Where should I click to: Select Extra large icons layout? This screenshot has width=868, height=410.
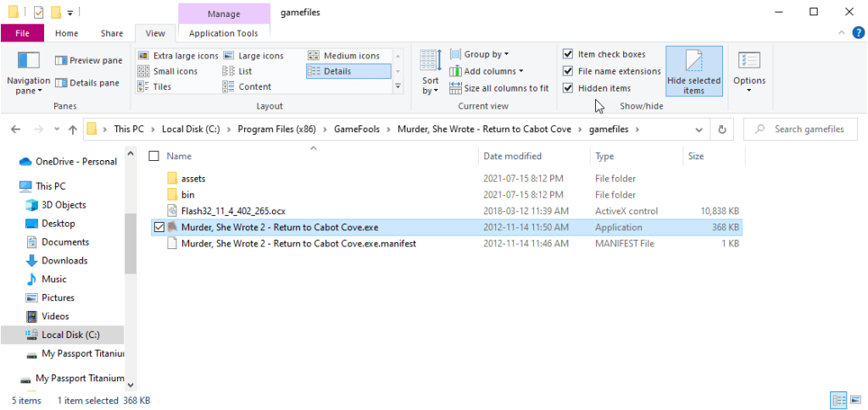[178, 56]
